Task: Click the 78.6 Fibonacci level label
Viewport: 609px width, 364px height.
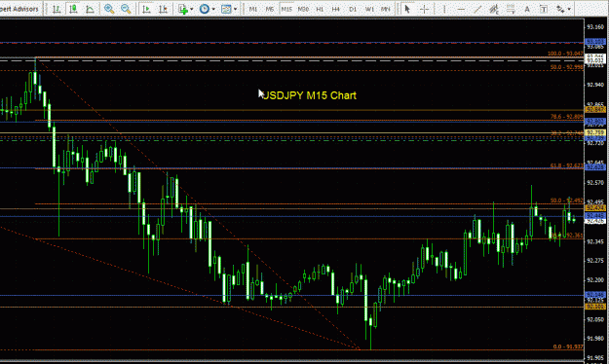Action: [x=567, y=117]
